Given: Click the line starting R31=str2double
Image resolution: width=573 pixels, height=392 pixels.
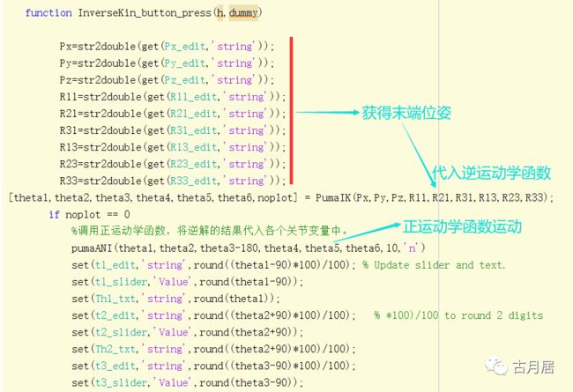Looking at the screenshot, I should pyautogui.click(x=173, y=130).
